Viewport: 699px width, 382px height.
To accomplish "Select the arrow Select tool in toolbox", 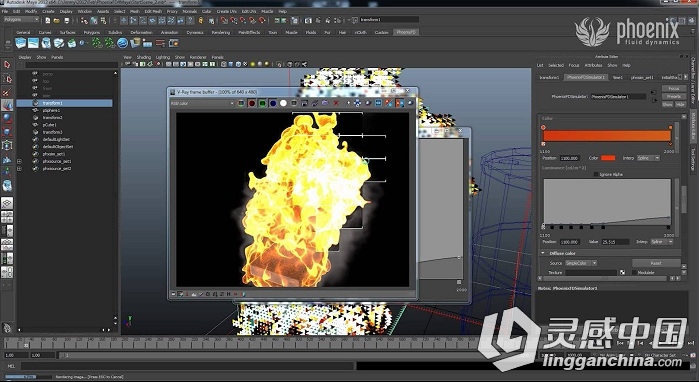I will point(7,65).
